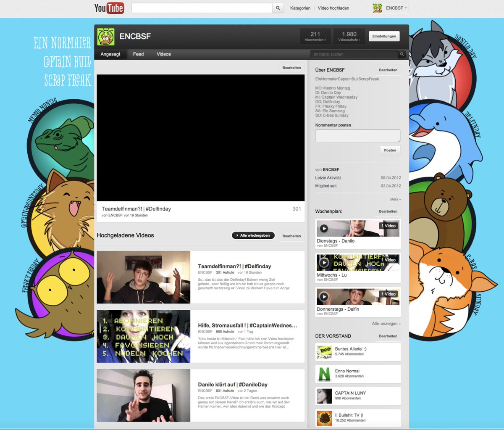Click the title Danilo klärt auf | #DaniloDay

click(x=233, y=385)
